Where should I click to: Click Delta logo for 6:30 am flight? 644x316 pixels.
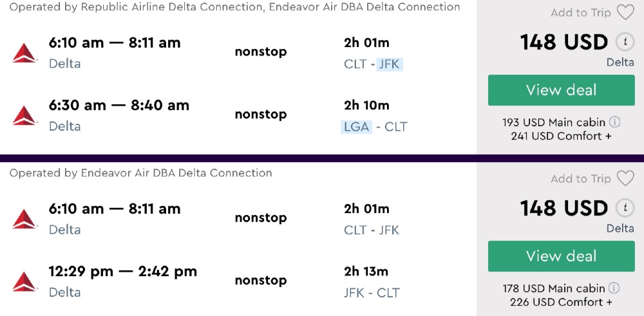pyautogui.click(x=25, y=115)
